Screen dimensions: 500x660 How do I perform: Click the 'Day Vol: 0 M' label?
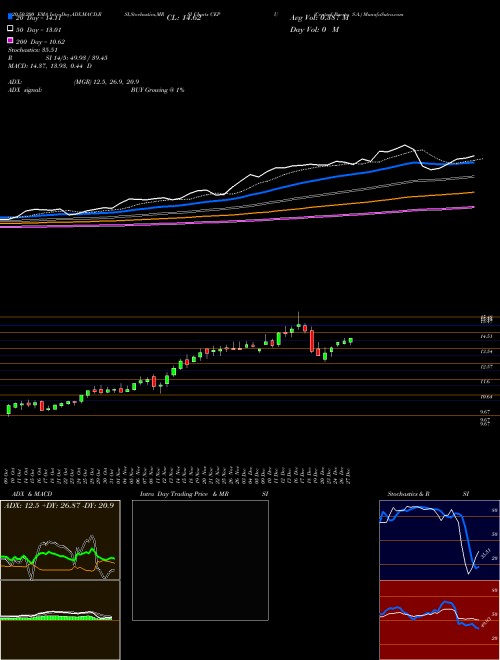point(314,29)
